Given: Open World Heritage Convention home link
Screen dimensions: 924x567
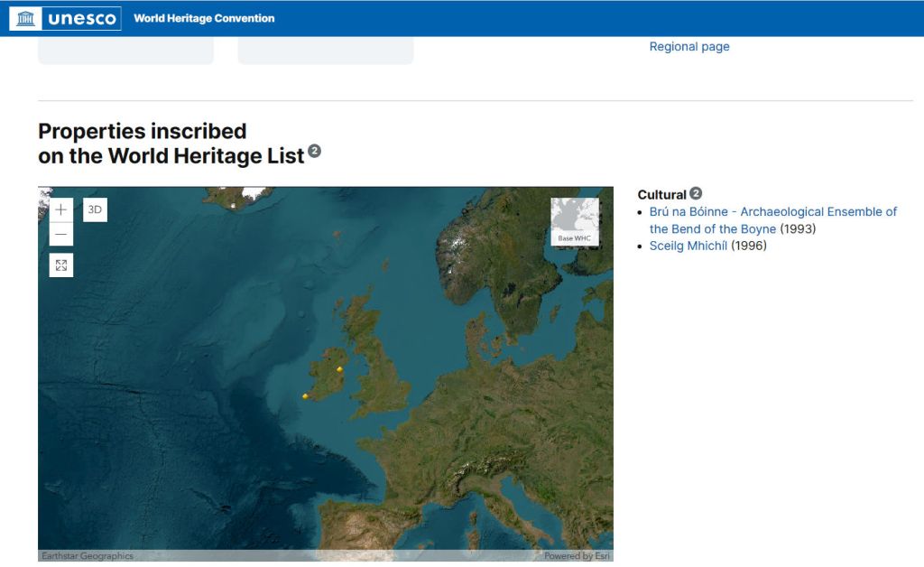Looking at the screenshot, I should click(x=204, y=18).
